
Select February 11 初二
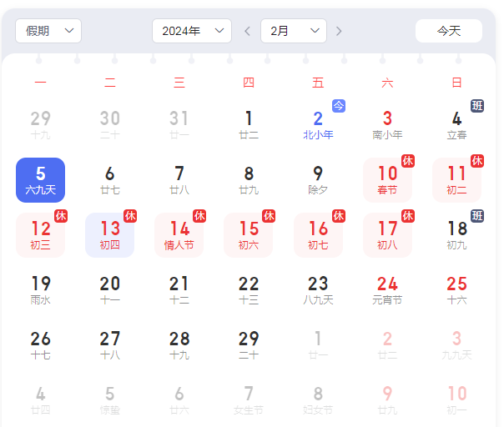point(456,180)
